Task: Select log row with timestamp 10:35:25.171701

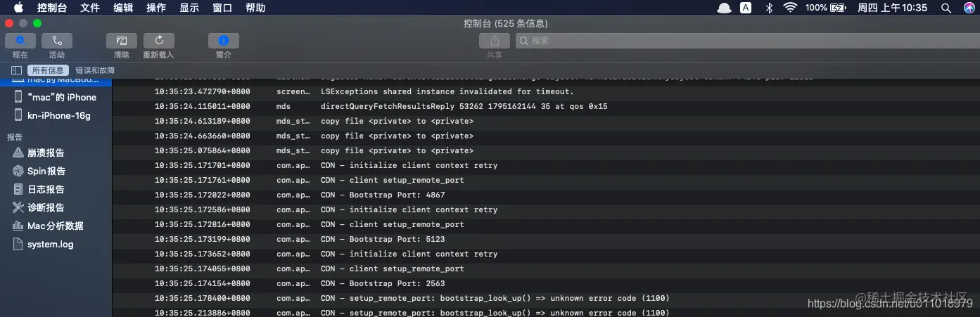Action: (546, 165)
